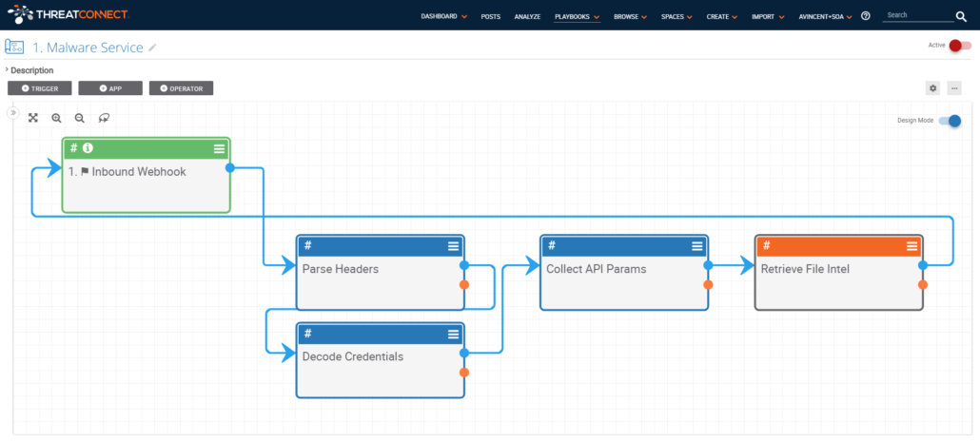Open hamburger menu on Inbound Webhook

pyautogui.click(x=219, y=148)
